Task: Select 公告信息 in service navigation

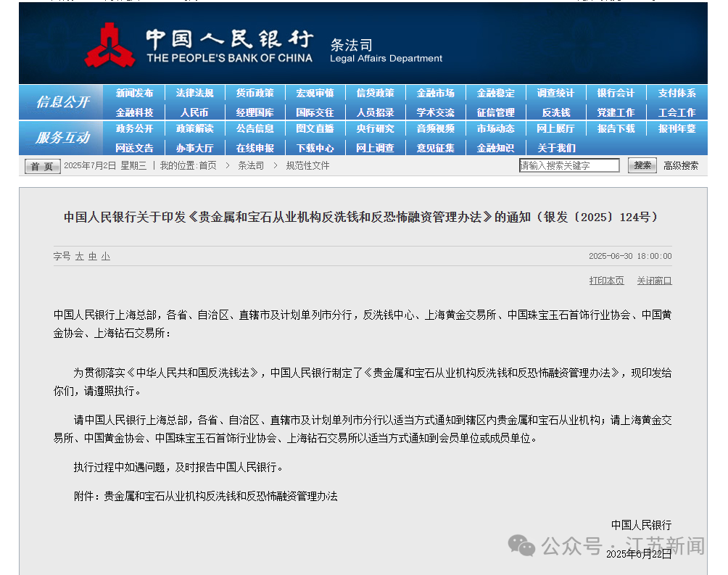Action: pos(255,128)
